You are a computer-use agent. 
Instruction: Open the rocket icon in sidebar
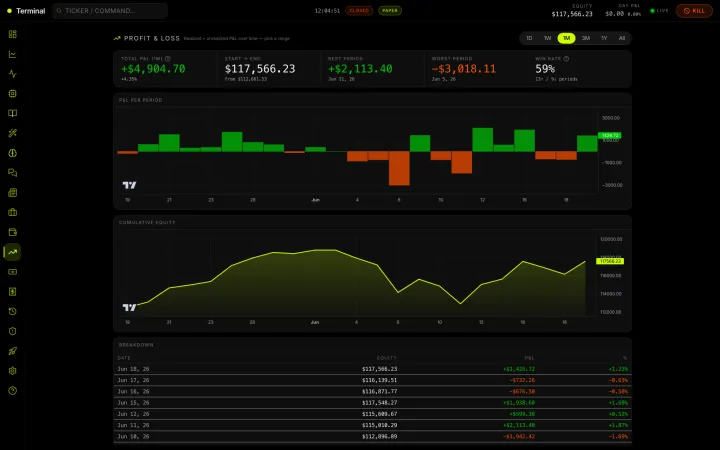tap(12, 351)
